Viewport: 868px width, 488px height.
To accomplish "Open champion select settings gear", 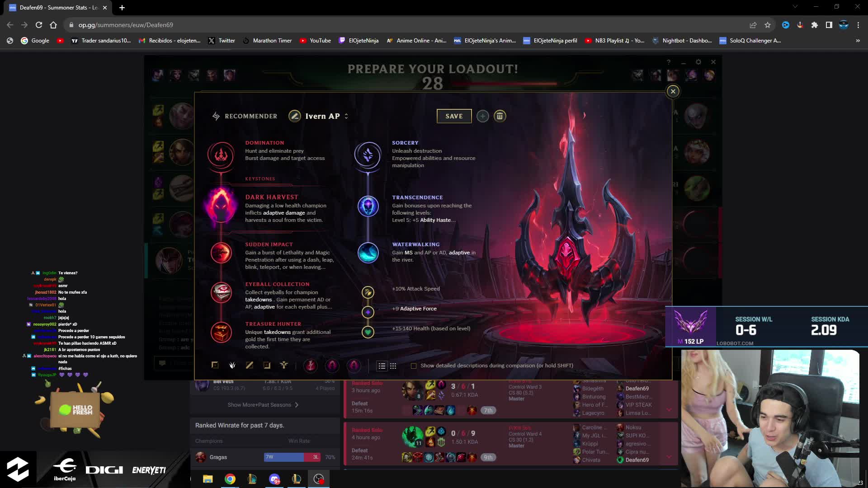I will coord(698,62).
